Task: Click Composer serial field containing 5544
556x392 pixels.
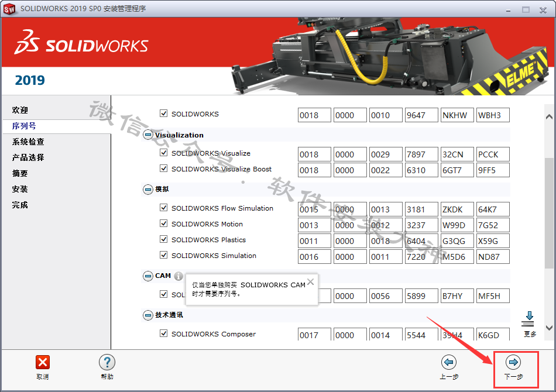Action: 421,334
